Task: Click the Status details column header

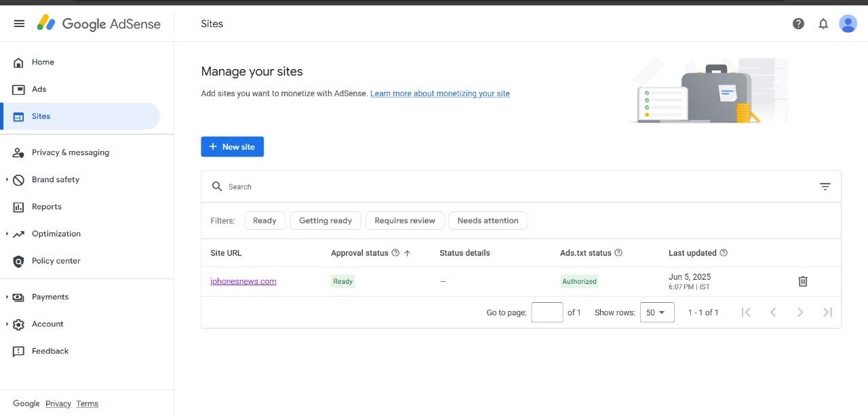Action: click(x=465, y=253)
